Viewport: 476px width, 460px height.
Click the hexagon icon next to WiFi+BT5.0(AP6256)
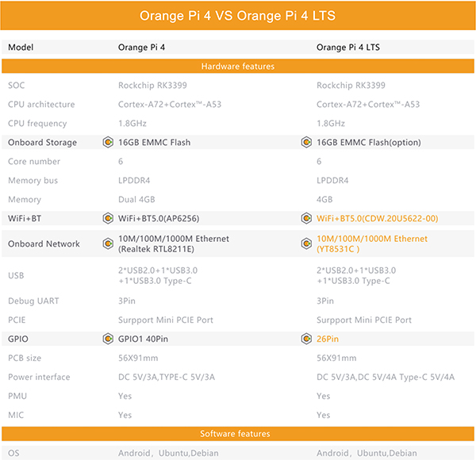click(108, 218)
